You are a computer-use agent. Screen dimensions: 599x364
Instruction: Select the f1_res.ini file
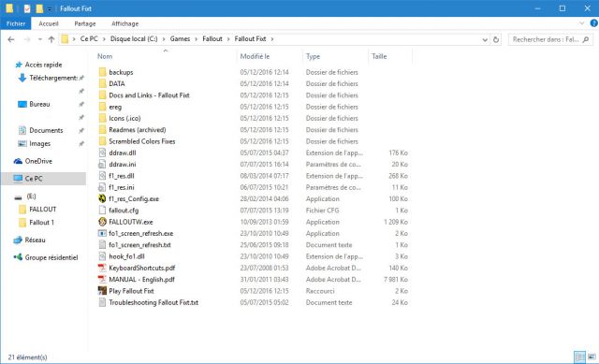[x=122, y=187]
